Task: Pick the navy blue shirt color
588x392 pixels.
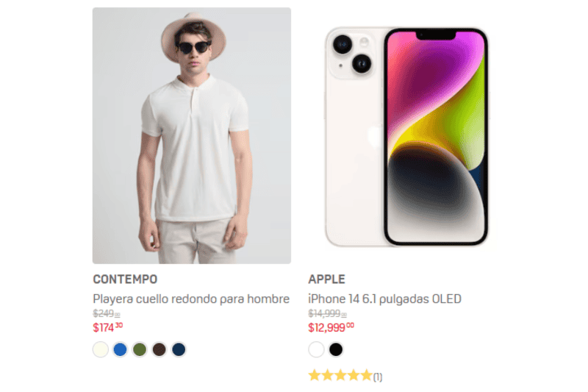Action: click(179, 349)
